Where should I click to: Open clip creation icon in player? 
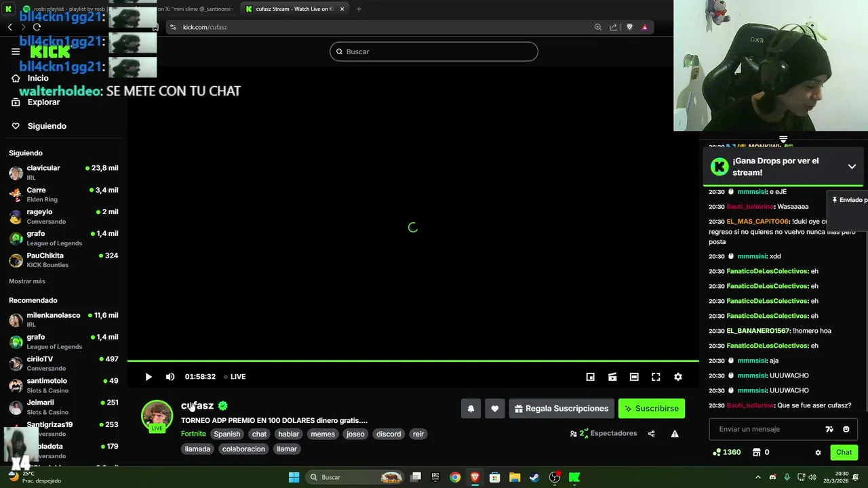pyautogui.click(x=612, y=377)
